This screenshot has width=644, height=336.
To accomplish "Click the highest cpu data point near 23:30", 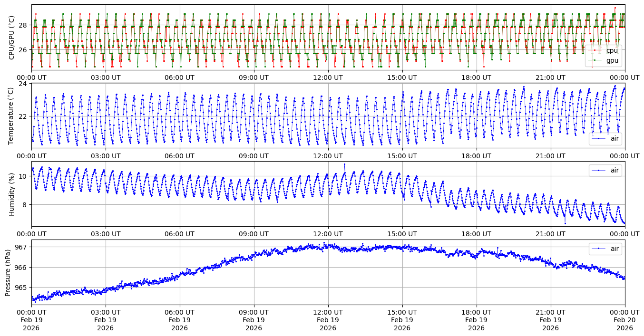I will tap(615, 8).
